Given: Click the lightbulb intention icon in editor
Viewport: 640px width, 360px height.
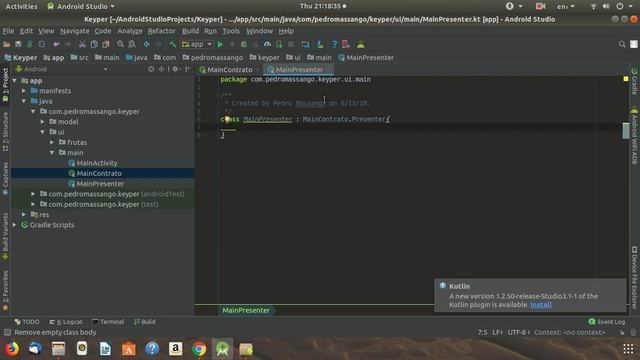Looking at the screenshot, I should [227, 119].
